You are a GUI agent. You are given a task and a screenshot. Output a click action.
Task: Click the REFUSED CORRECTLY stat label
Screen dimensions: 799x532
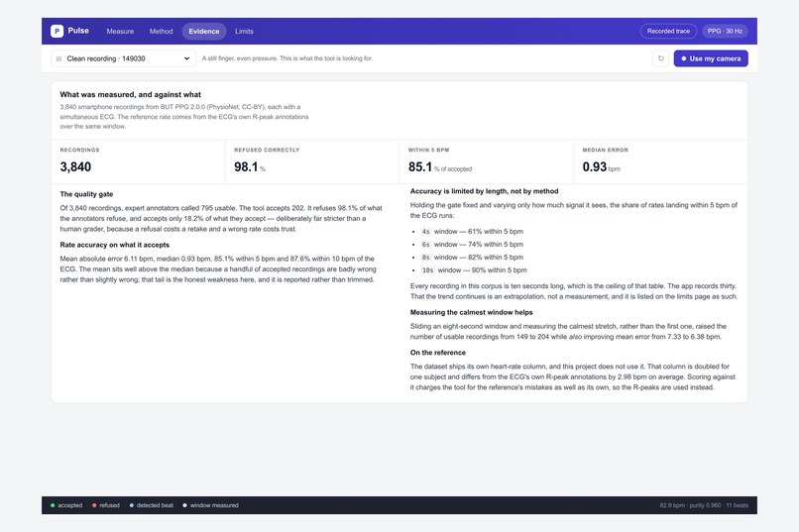click(267, 151)
